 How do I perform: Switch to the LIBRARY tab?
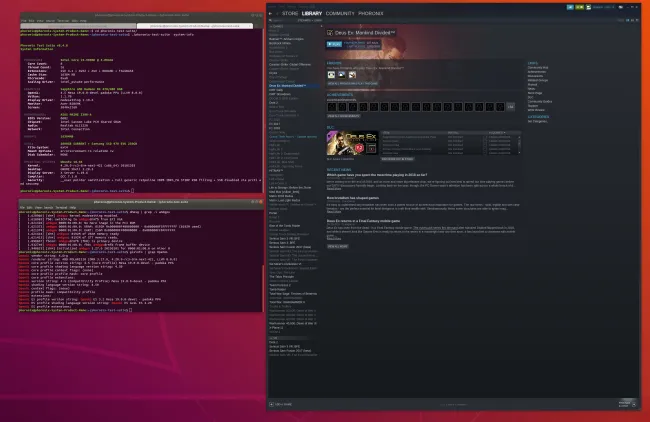(312, 14)
